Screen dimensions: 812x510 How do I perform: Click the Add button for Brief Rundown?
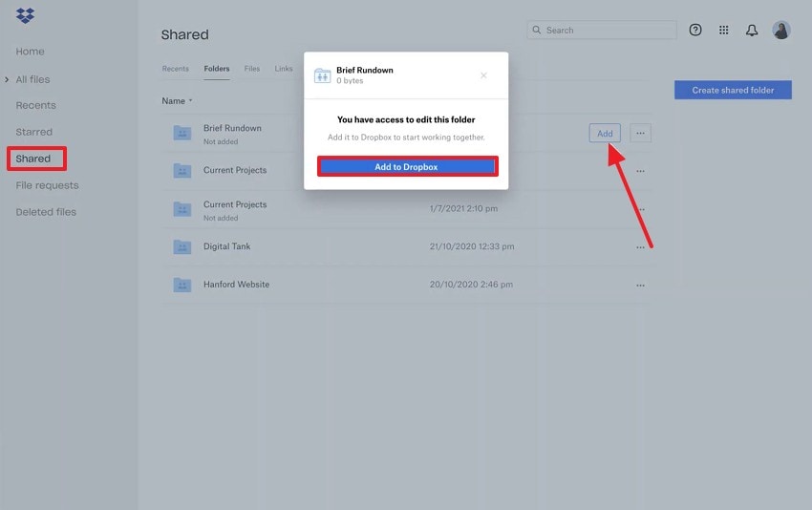pyautogui.click(x=605, y=133)
